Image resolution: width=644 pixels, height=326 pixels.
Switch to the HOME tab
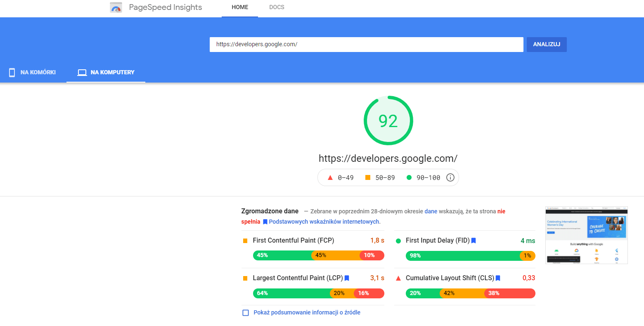pyautogui.click(x=240, y=7)
